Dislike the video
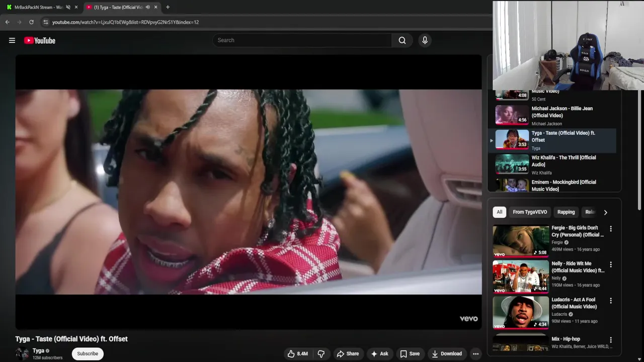This screenshot has height=362, width=644. point(321,353)
